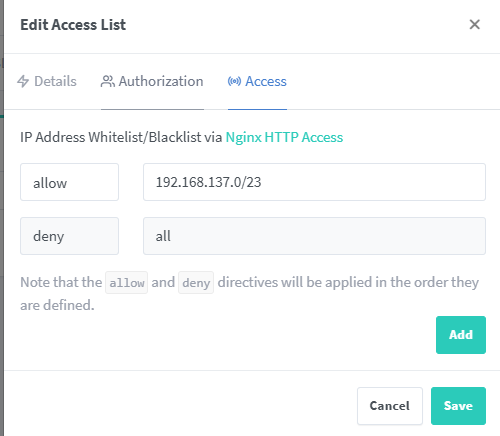The width and height of the screenshot is (500, 436).
Task: Focus the 192.168.137.0/23 address field
Action: [314, 182]
